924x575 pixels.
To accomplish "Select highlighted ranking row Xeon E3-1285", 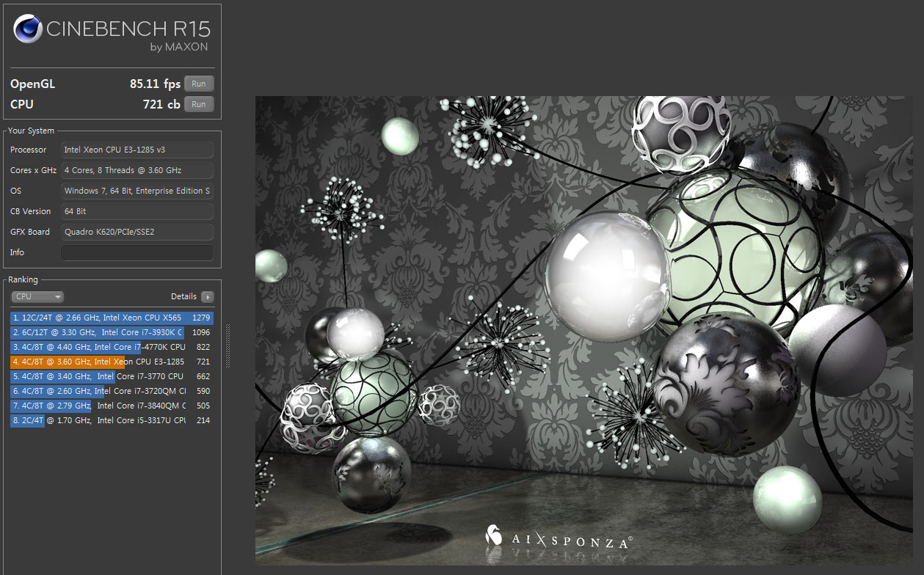I will (112, 362).
